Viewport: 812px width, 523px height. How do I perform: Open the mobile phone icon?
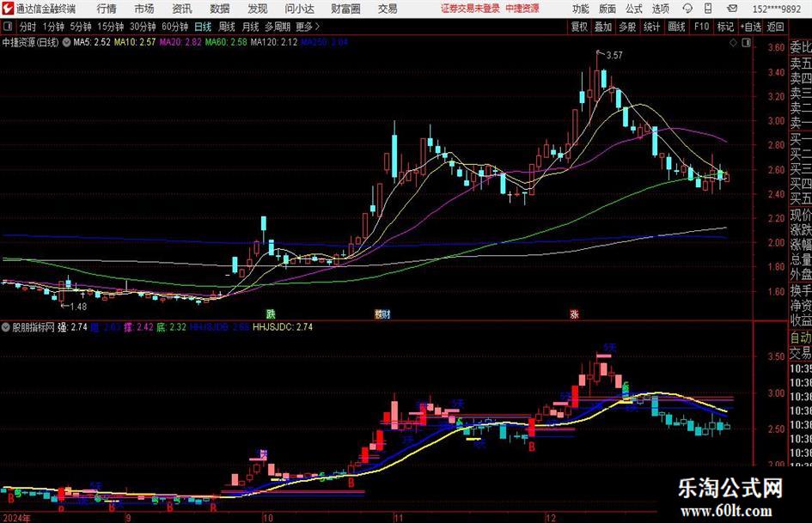[x=708, y=9]
